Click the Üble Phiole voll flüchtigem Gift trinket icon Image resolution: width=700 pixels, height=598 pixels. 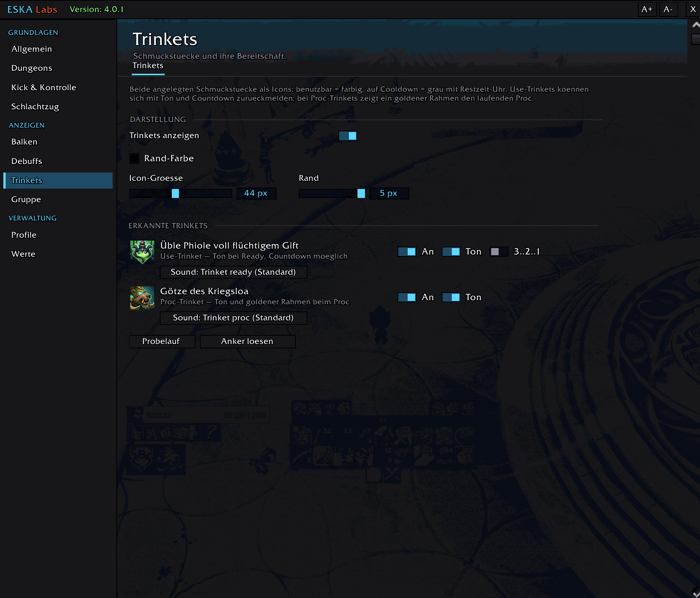click(142, 252)
